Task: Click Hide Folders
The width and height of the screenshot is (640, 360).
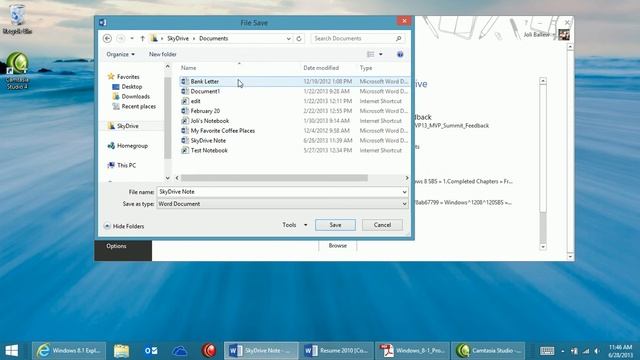Action: (x=124, y=226)
